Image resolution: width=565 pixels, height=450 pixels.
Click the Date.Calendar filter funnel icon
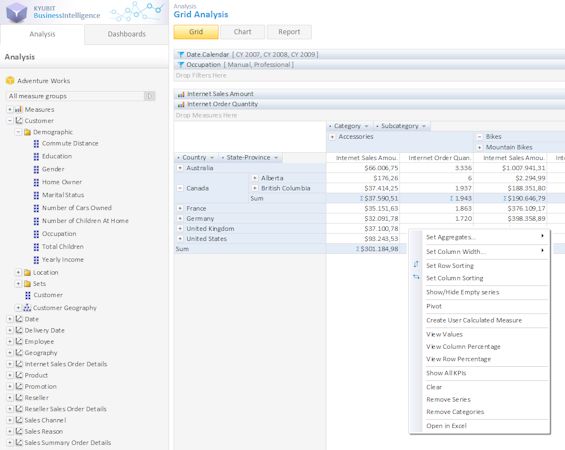181,55
